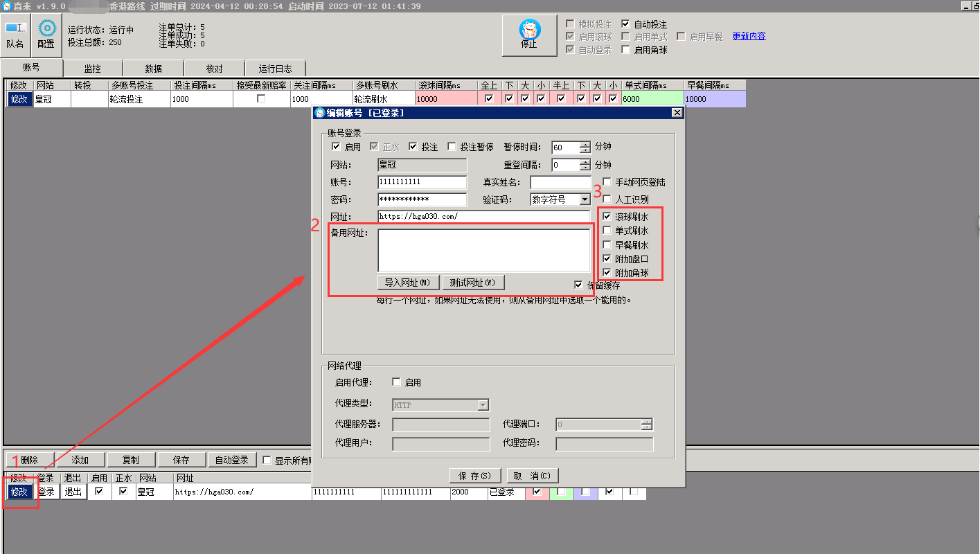
Task: Click the 编辑账号 dialog title icon
Action: click(x=320, y=113)
